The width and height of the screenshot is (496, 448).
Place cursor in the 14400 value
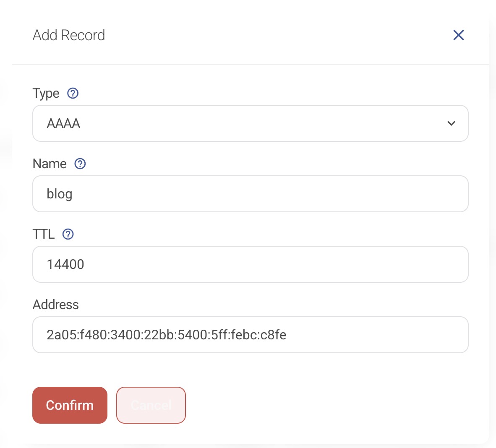coord(65,264)
